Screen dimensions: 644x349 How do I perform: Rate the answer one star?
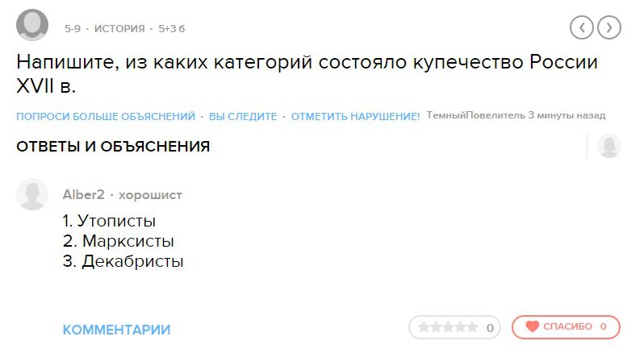[422, 327]
